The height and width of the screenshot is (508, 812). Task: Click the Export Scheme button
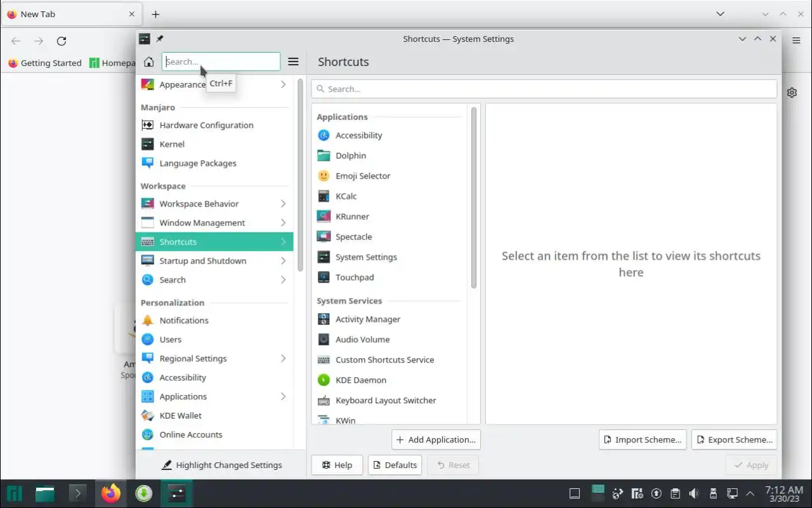[x=735, y=439]
